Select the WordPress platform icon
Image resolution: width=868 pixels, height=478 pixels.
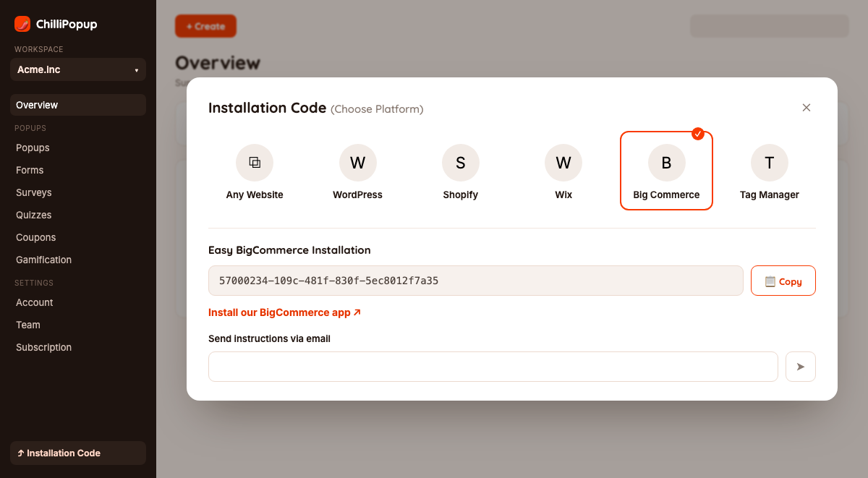(357, 163)
